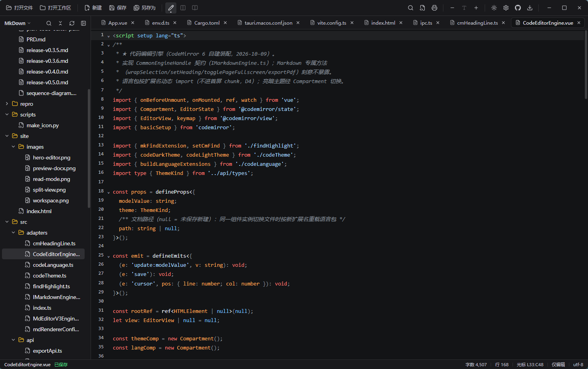Viewport: 588px width, 369px height.
Task: Open the tauri.macos.conf.json tab
Action: click(268, 23)
